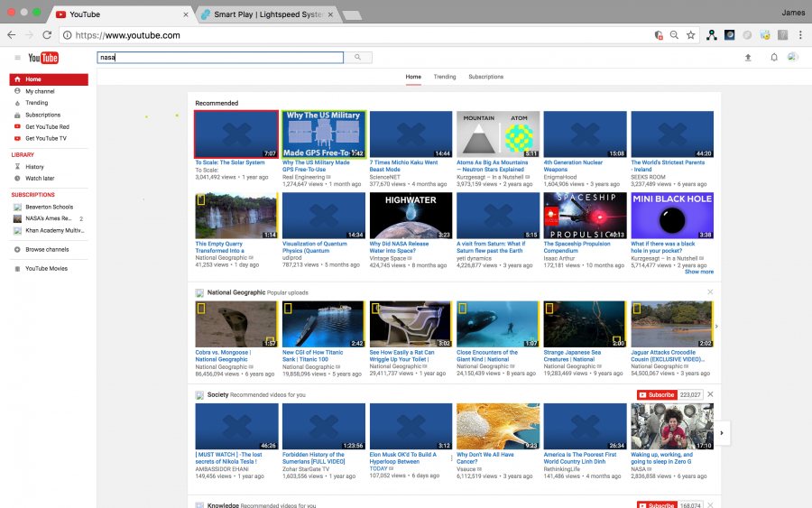812x508 pixels.
Task: Click the Trending flame icon in sidebar
Action: click(17, 103)
